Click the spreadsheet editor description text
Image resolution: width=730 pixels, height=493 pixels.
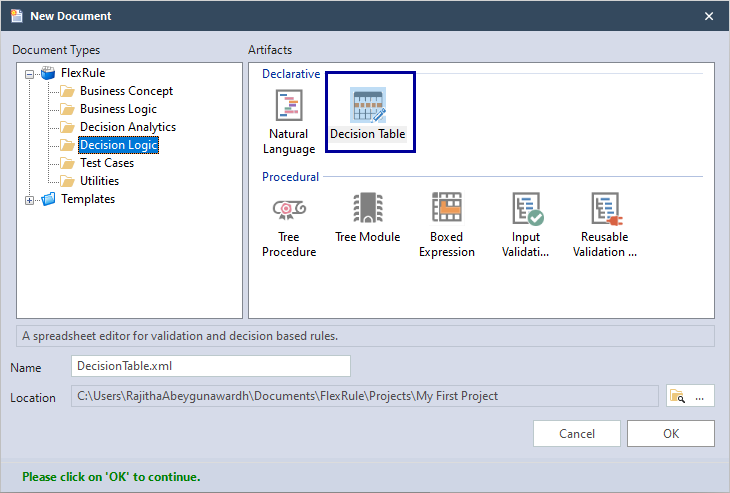180,336
